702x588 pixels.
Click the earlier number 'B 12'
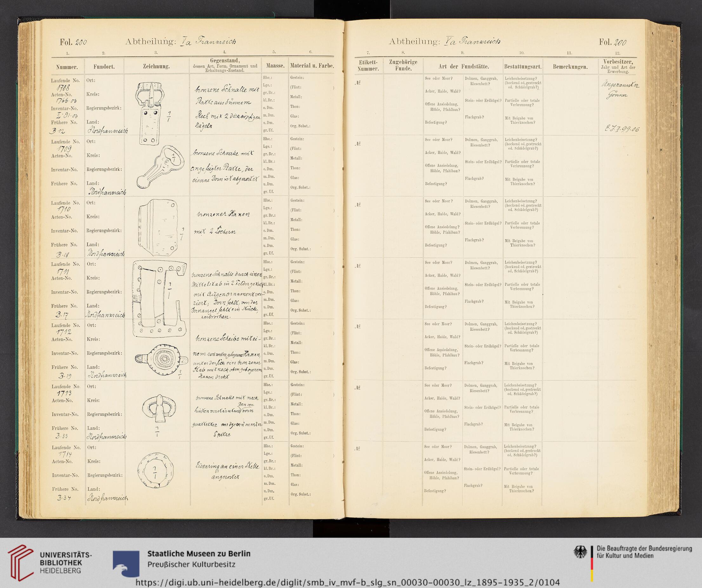coord(57,131)
